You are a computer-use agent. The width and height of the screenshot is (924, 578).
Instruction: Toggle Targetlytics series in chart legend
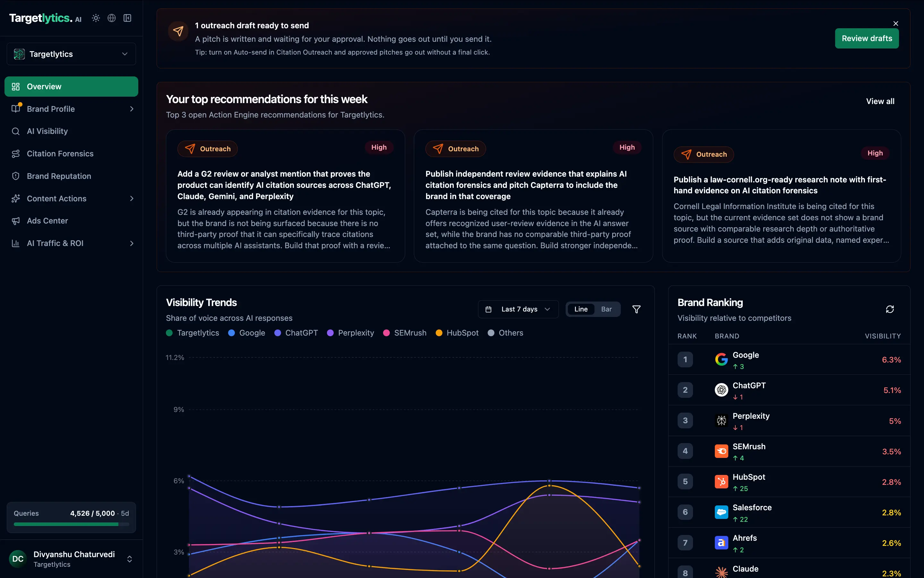click(193, 333)
